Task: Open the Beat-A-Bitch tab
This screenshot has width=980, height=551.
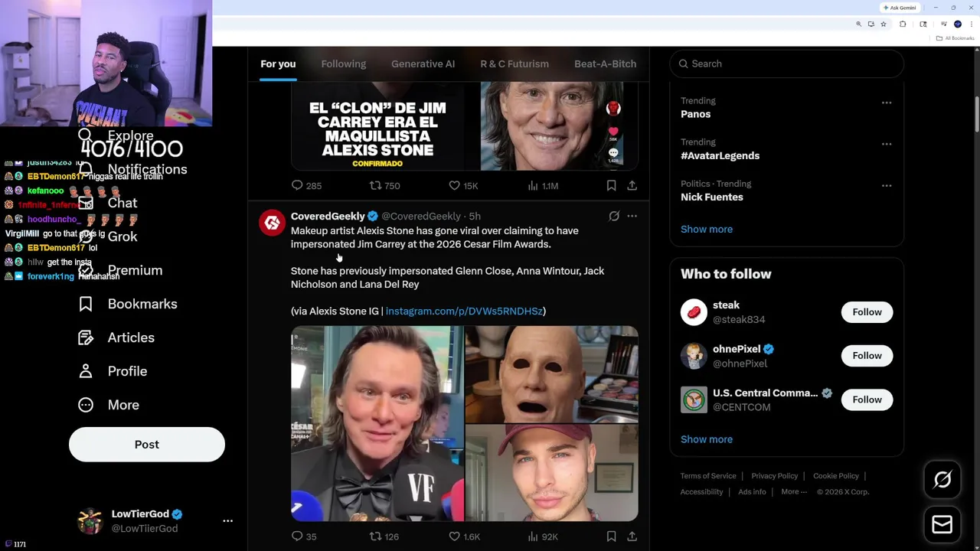Action: [x=605, y=64]
